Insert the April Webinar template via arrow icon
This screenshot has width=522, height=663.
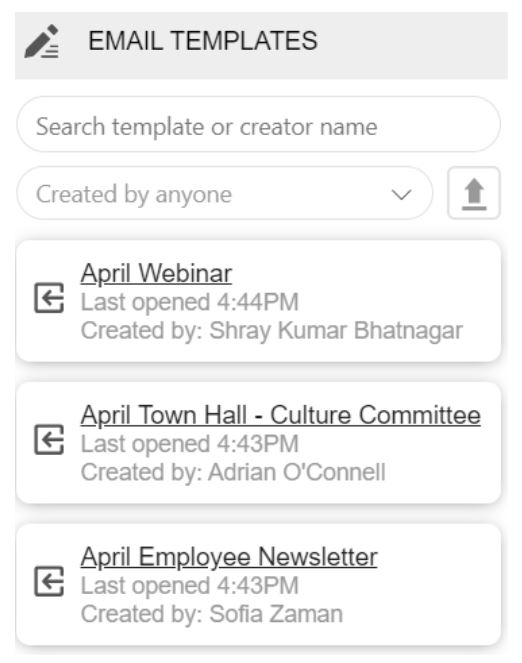coord(49,298)
